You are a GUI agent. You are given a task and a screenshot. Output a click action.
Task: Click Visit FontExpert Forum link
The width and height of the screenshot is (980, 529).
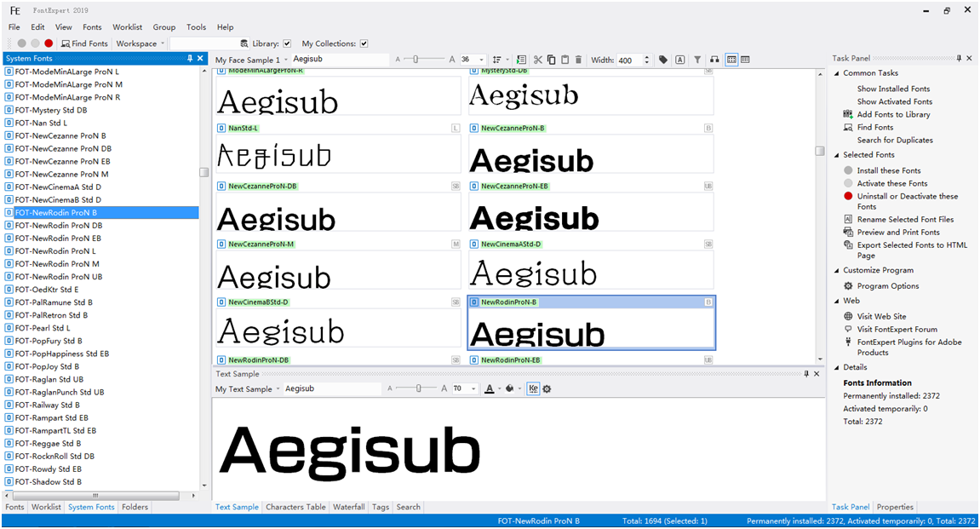pos(897,330)
